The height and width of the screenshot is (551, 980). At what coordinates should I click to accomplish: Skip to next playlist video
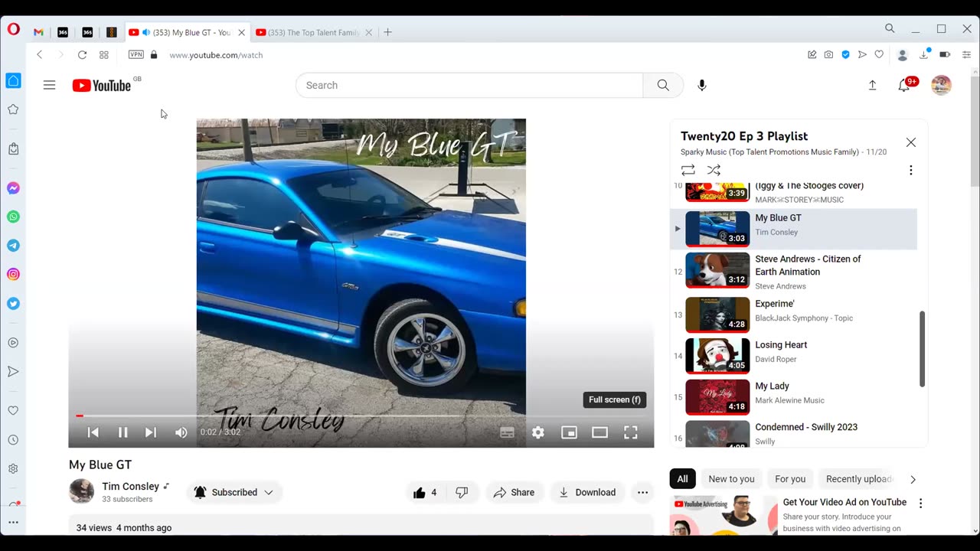[151, 432]
